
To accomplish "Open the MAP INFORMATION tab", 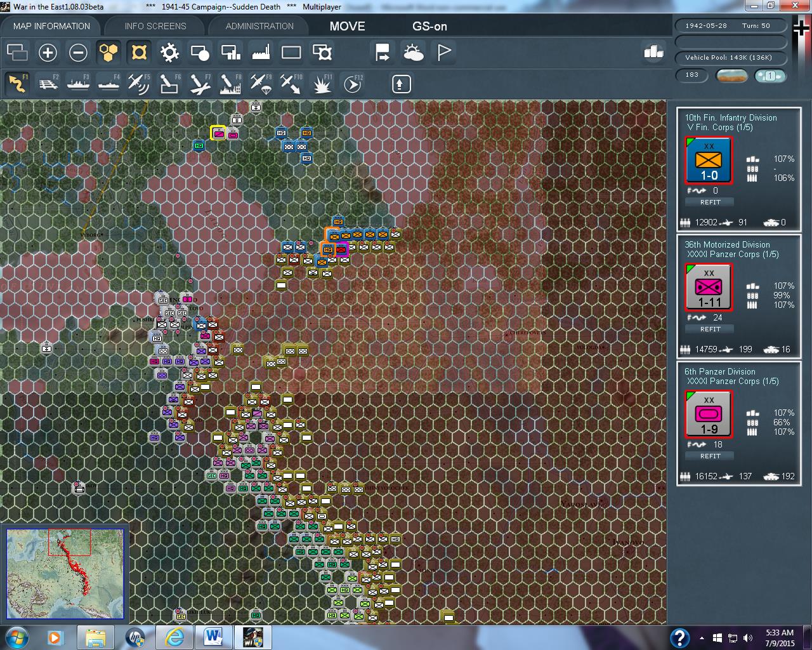I will click(51, 26).
